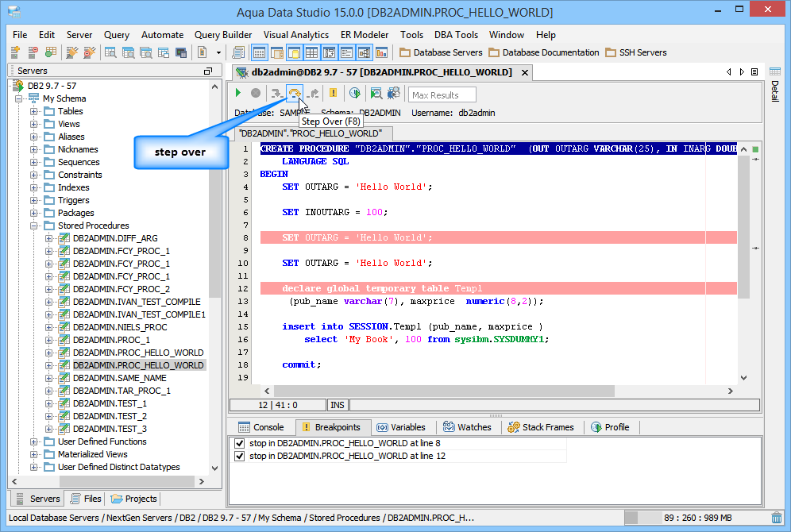791x532 pixels.
Task: Collapse the Stored Procedures tree node
Action: pos(34,226)
